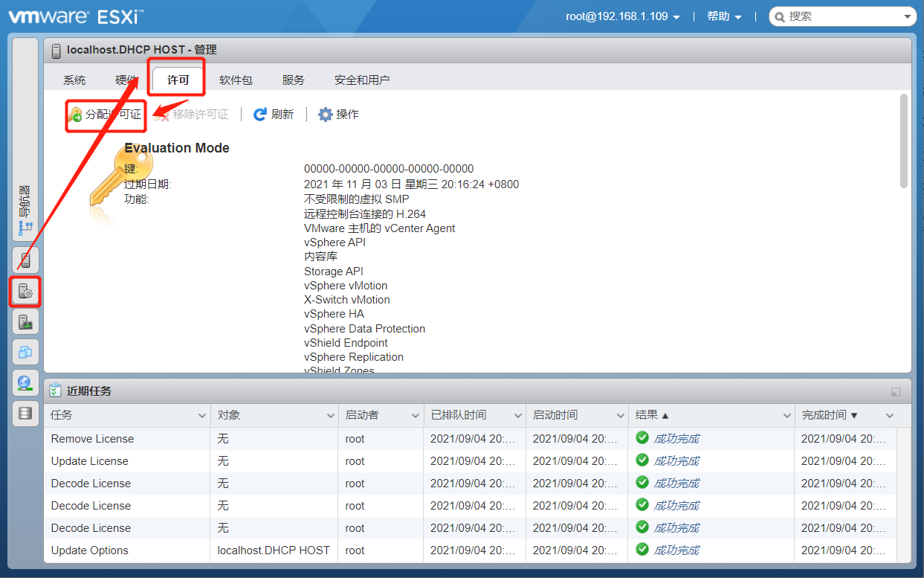Viewport: 924px width, 578px height.
Task: Click the 近期任务 clipboard icon
Action: [56, 391]
